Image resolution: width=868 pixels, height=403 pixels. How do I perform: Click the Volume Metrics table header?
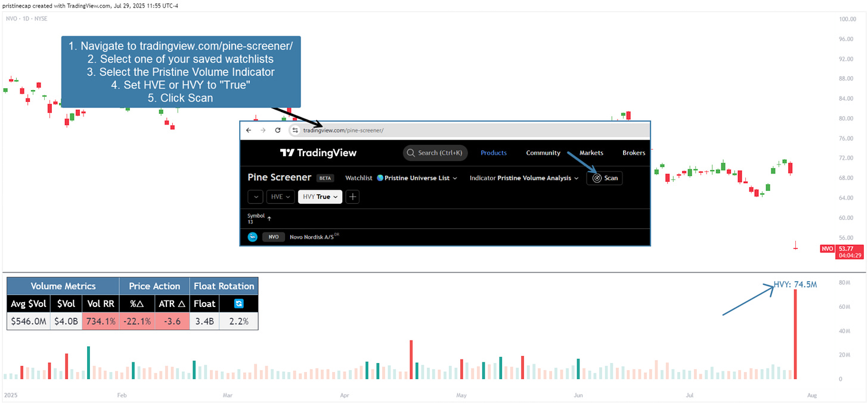tap(63, 286)
